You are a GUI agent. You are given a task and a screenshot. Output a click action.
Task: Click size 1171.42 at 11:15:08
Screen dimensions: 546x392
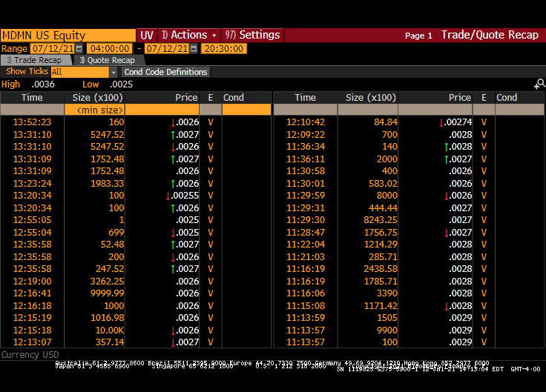381,306
